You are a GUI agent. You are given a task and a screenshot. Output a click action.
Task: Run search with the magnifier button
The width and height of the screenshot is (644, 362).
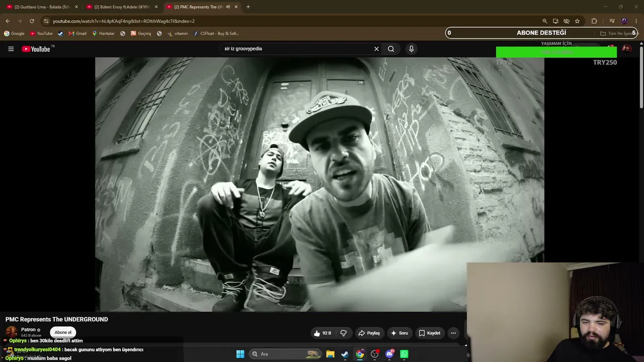click(391, 49)
